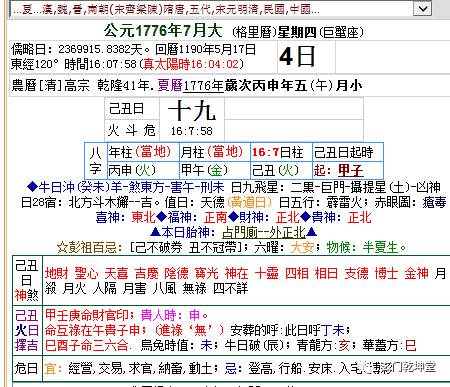The width and height of the screenshot is (450, 387).
Task: Open the underlined 甲子 starting-hour link
Action: pyautogui.click(x=351, y=171)
